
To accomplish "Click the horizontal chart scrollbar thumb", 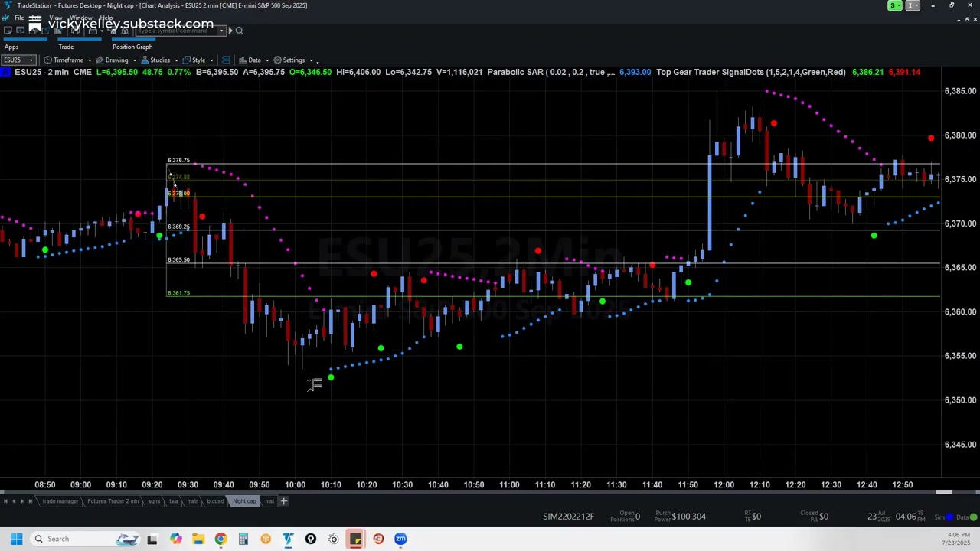I will [x=944, y=492].
